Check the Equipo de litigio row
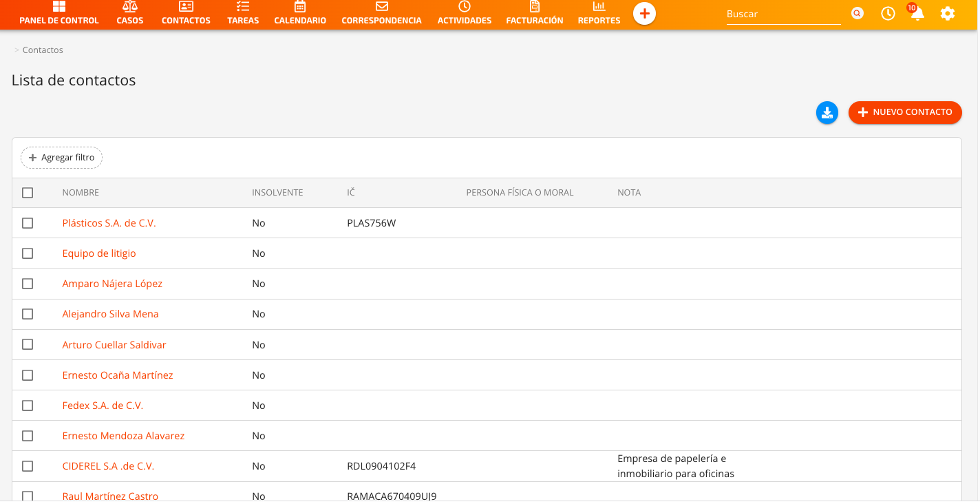Image resolution: width=980 pixels, height=504 pixels. pyautogui.click(x=28, y=253)
